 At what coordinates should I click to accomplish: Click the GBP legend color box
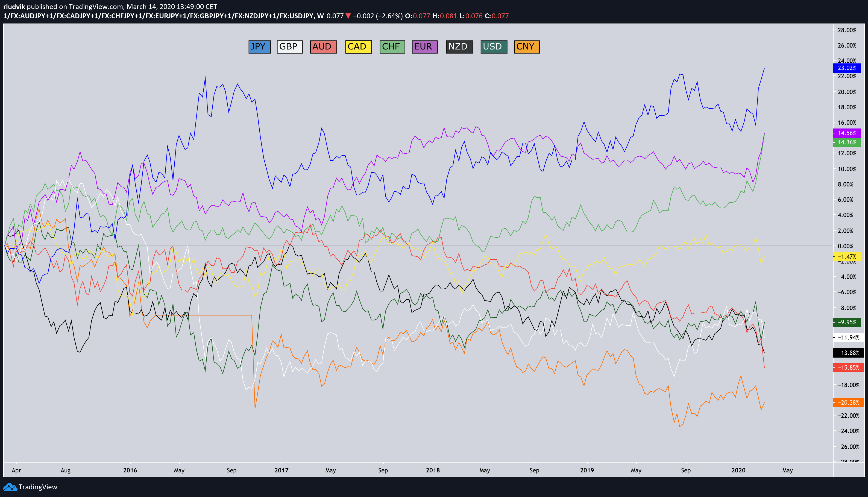click(x=290, y=47)
